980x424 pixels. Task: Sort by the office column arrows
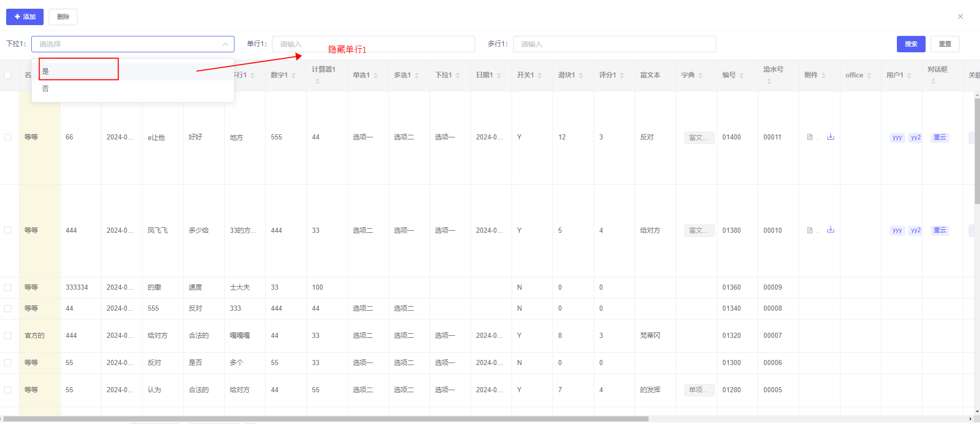(869, 75)
